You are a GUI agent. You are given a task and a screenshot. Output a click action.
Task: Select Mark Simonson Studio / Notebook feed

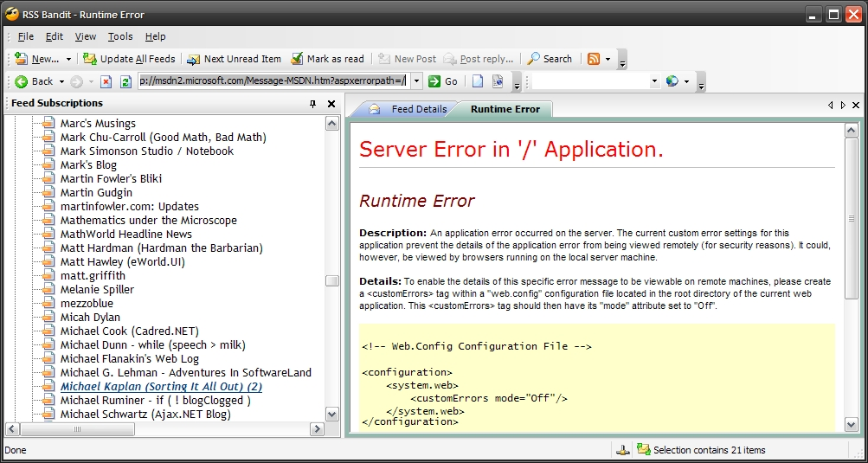point(147,151)
